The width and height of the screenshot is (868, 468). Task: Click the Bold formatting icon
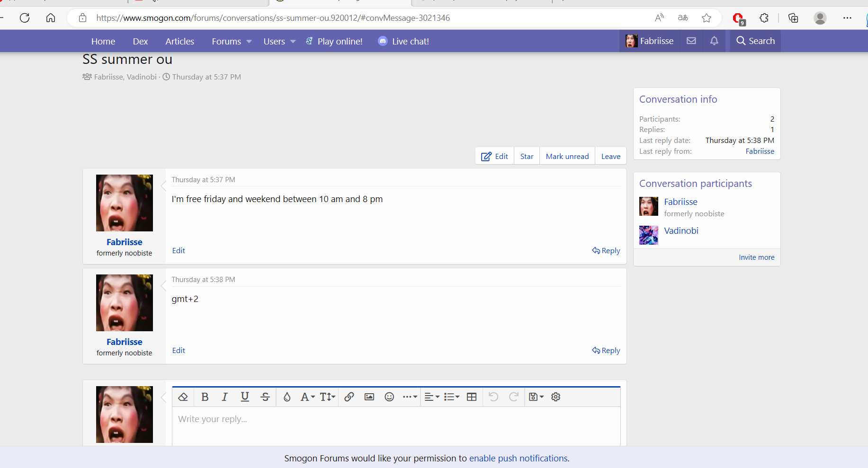pyautogui.click(x=205, y=397)
